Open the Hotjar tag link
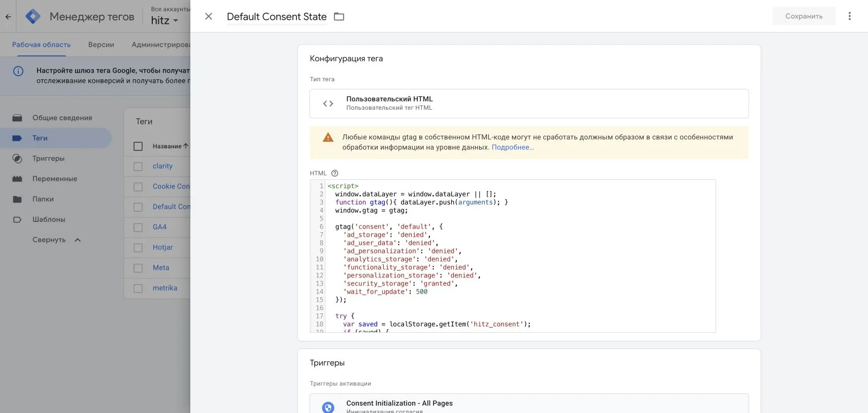The height and width of the screenshot is (413, 868). [x=162, y=247]
